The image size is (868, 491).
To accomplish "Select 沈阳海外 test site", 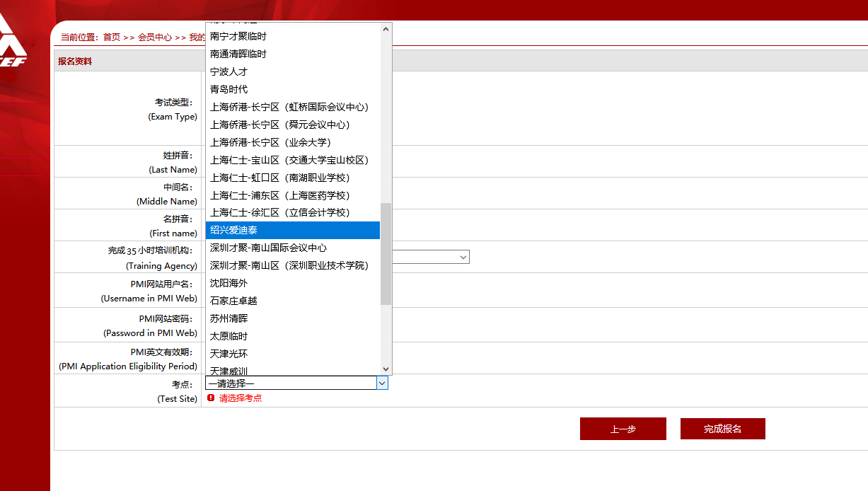I will tap(292, 283).
